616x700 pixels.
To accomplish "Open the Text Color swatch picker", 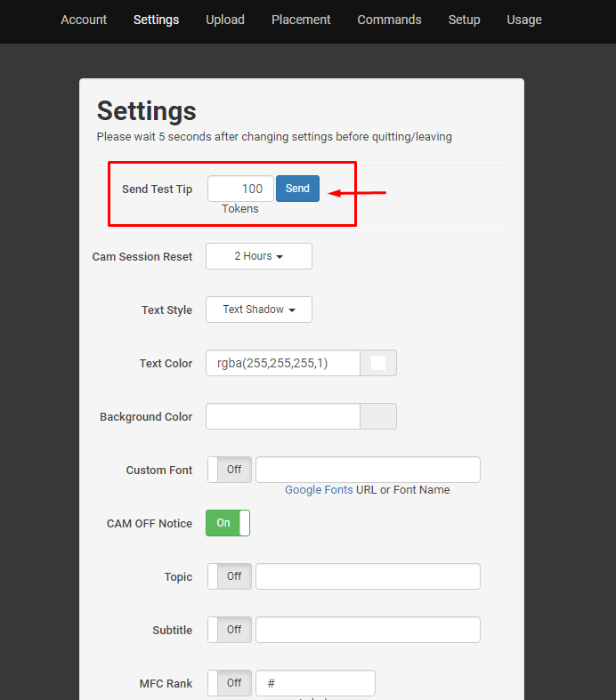I will coord(378,363).
